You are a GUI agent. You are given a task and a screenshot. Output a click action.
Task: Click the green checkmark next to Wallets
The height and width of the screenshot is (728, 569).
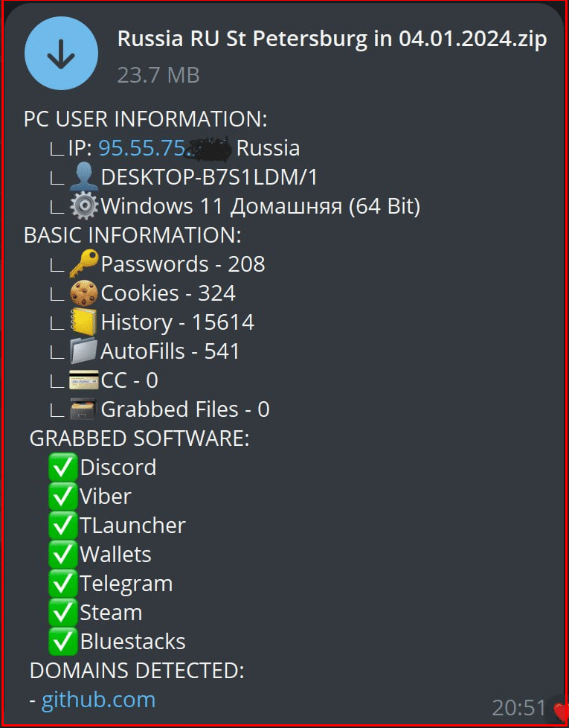[x=63, y=555]
